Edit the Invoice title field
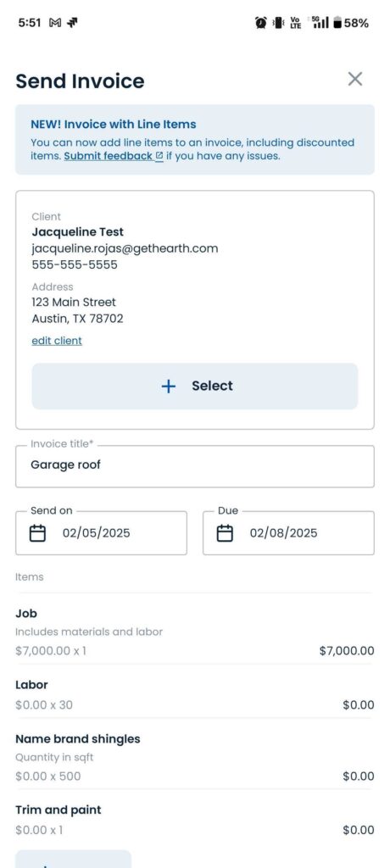This screenshot has width=390, height=868. 194,466
